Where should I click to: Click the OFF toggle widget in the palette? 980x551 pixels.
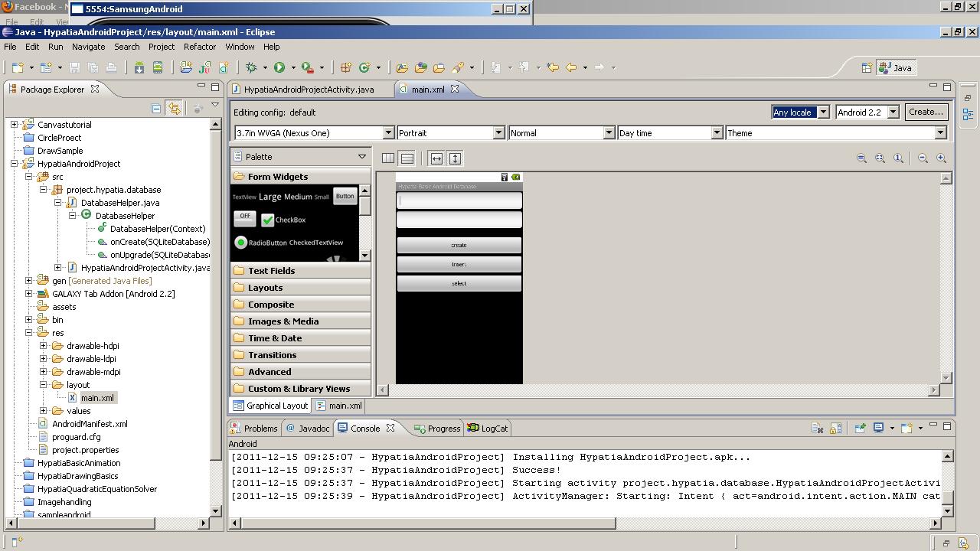pos(244,217)
